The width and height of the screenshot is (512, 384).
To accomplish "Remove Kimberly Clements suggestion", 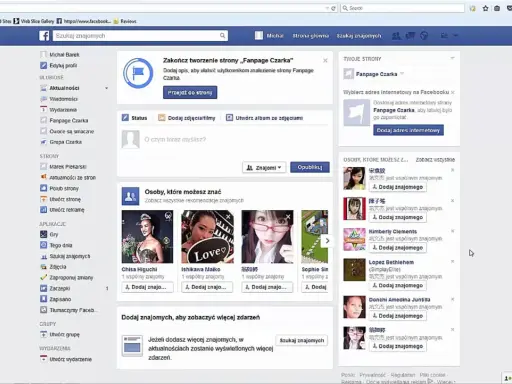I will point(452,231).
